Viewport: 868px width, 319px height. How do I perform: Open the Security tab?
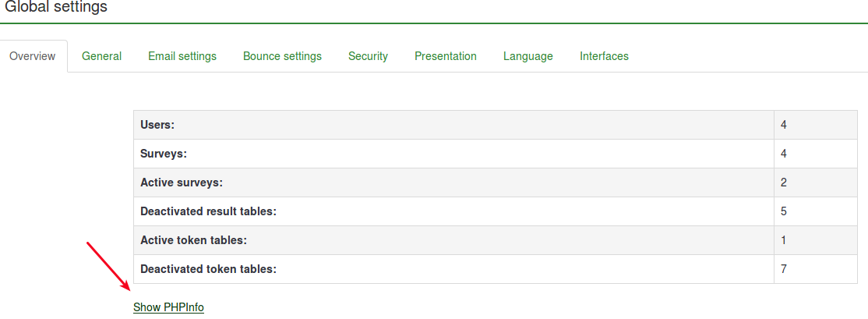368,56
